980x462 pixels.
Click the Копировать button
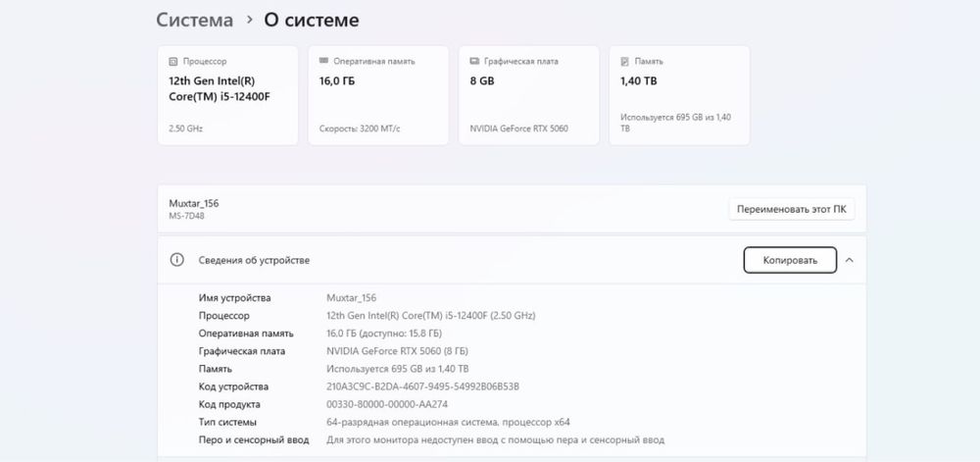tap(790, 260)
